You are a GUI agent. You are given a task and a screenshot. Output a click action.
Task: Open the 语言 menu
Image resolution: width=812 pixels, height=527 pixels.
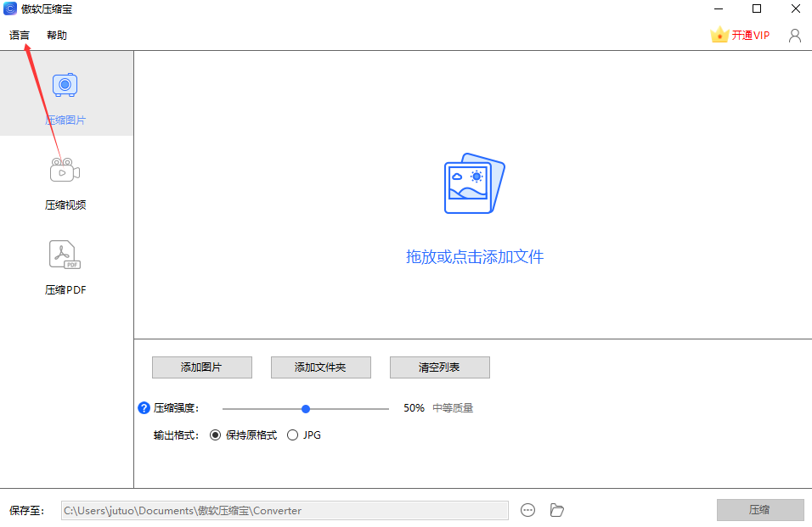[20, 35]
